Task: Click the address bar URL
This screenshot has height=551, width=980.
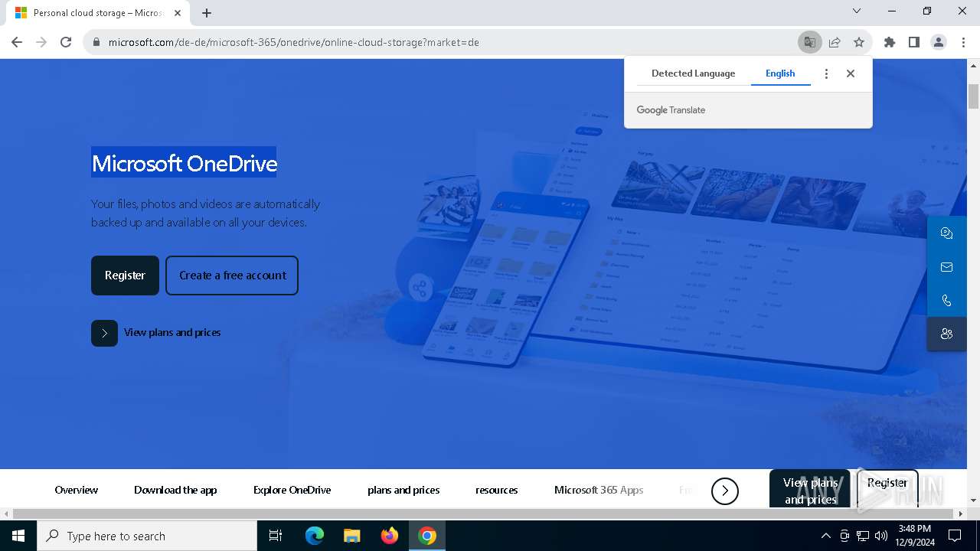Action: [294, 42]
